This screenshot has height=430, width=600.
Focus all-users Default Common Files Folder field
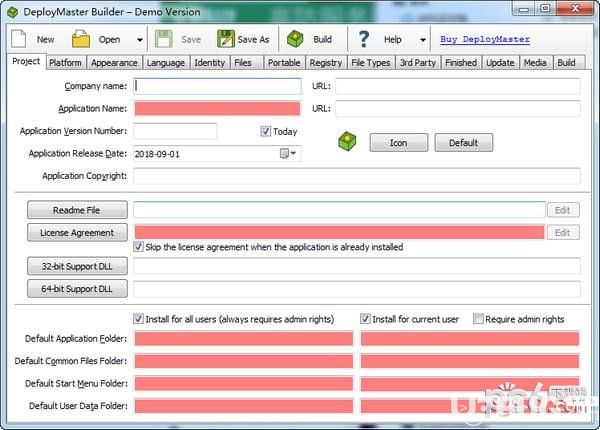(244, 361)
